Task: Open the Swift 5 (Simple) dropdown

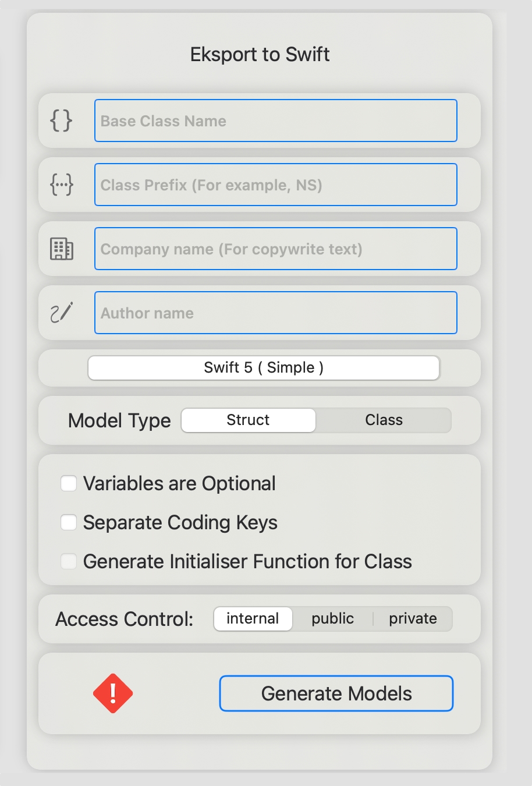Action: point(264,368)
